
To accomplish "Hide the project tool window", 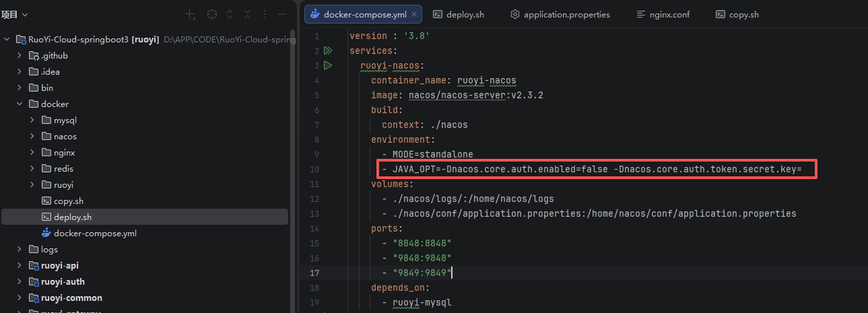I will pyautogui.click(x=282, y=14).
